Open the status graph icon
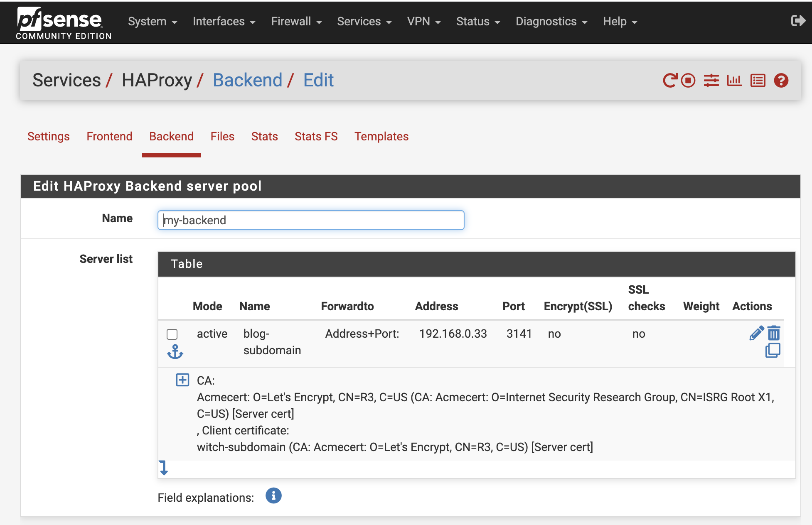 point(734,80)
